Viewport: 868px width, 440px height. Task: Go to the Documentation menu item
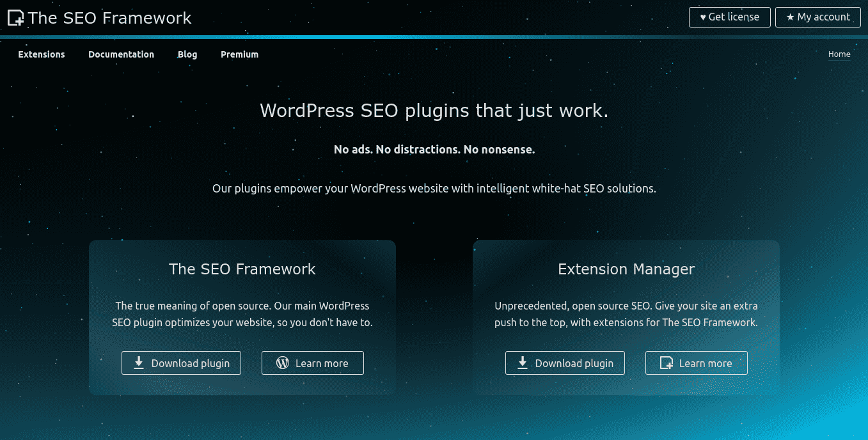pos(121,54)
